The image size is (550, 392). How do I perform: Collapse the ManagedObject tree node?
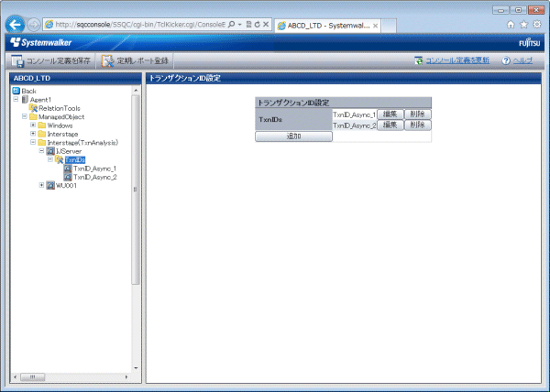point(25,116)
